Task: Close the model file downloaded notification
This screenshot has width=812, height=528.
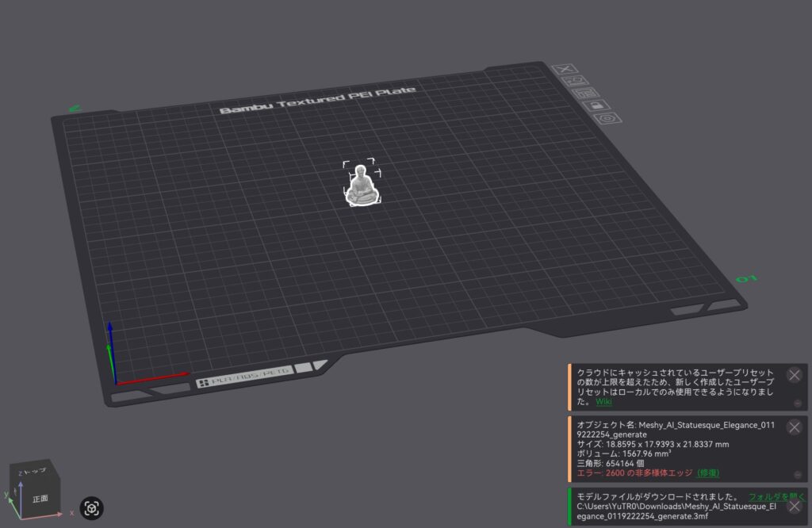Action: [x=794, y=506]
